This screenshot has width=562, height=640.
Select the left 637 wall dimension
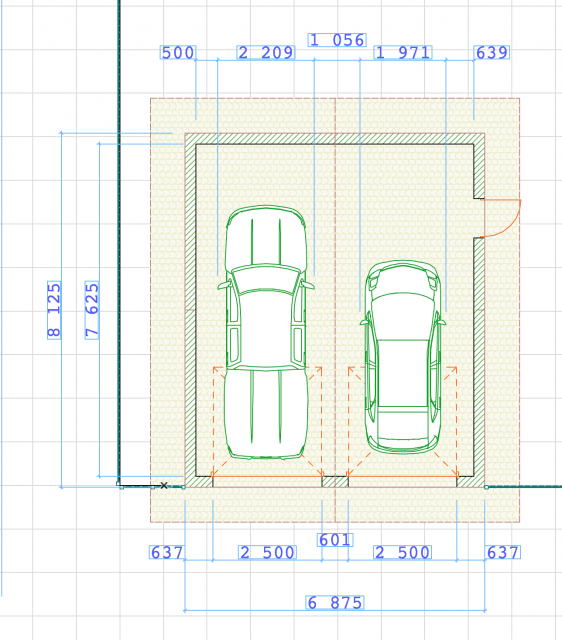pyautogui.click(x=167, y=552)
